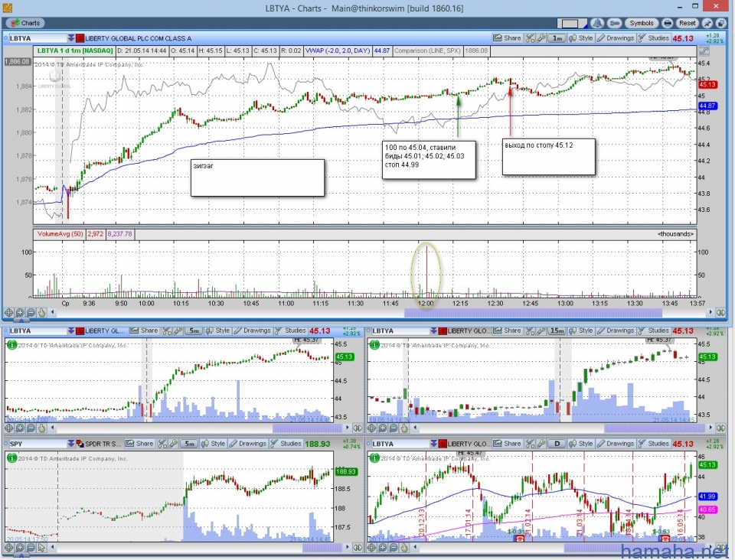Change the D timeframe of LBTYA daily chart
The height and width of the screenshot is (560, 735).
click(557, 444)
